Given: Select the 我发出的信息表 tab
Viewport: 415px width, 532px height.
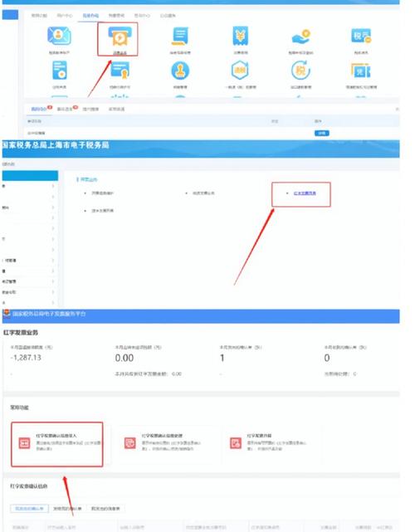Looking at the screenshot, I should pyautogui.click(x=105, y=509).
